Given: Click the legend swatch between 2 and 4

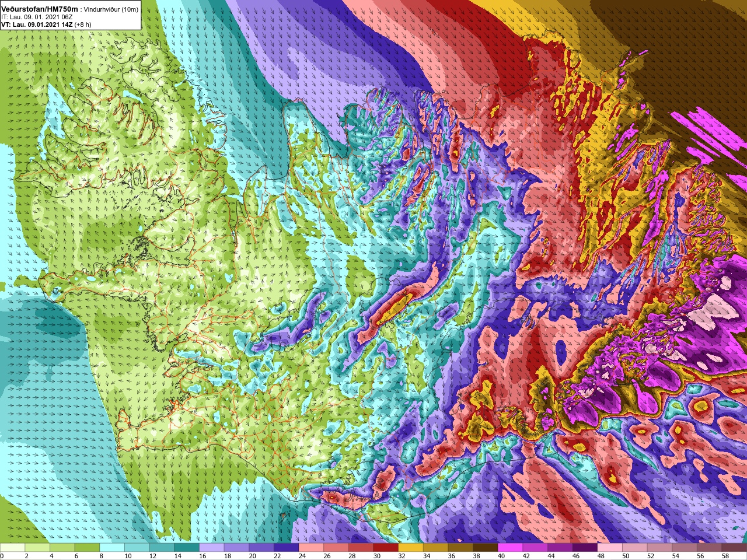Looking at the screenshot, I should pos(37,548).
